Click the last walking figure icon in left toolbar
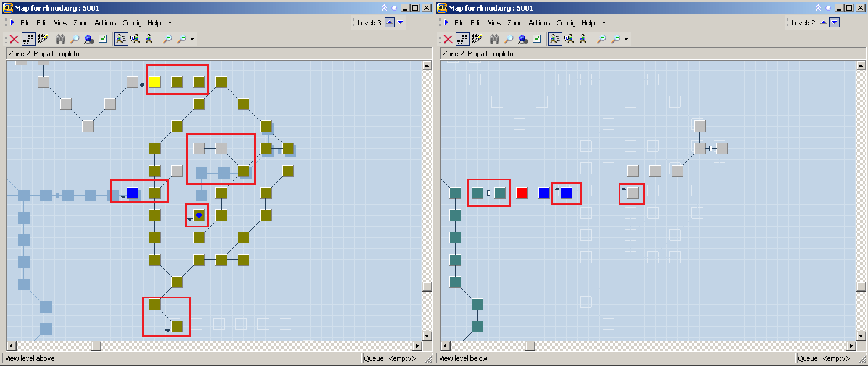 pos(149,39)
